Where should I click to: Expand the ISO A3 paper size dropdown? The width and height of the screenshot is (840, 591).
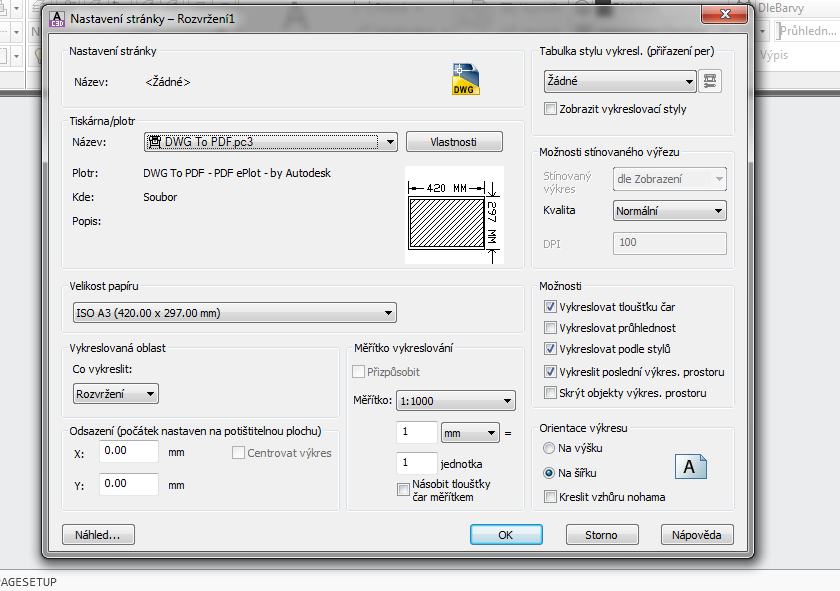[234, 313]
